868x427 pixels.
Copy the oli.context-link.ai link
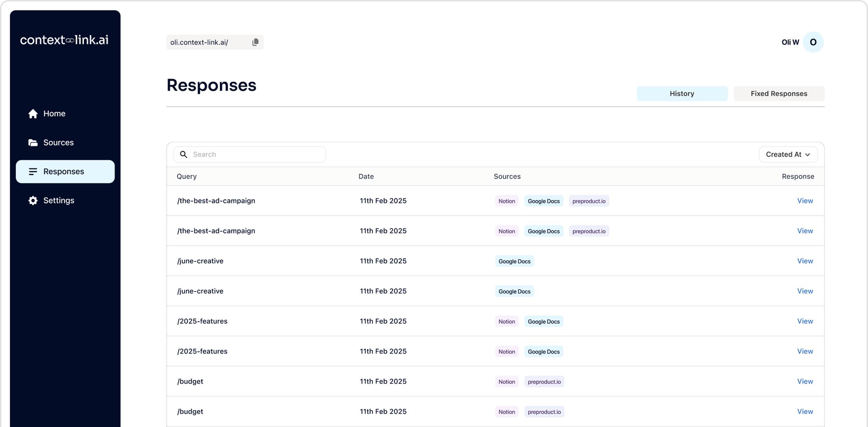255,42
